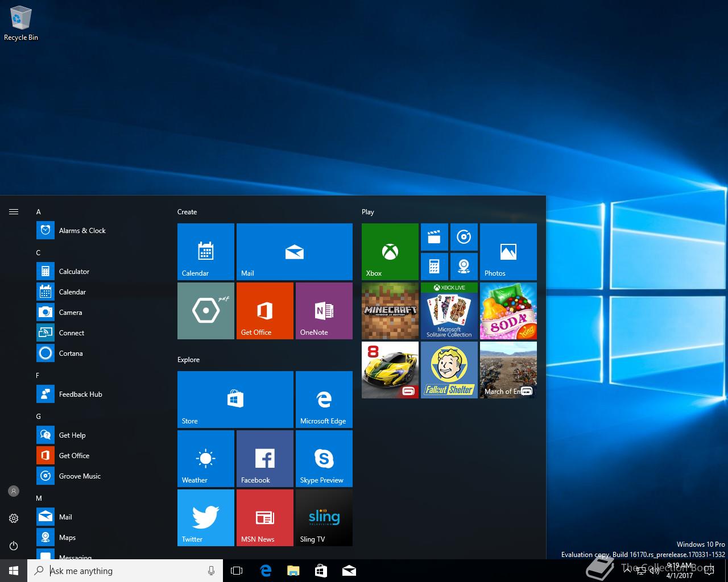Viewport: 728px width, 582px height.
Task: Click the Power button in Start menu
Action: [x=14, y=546]
